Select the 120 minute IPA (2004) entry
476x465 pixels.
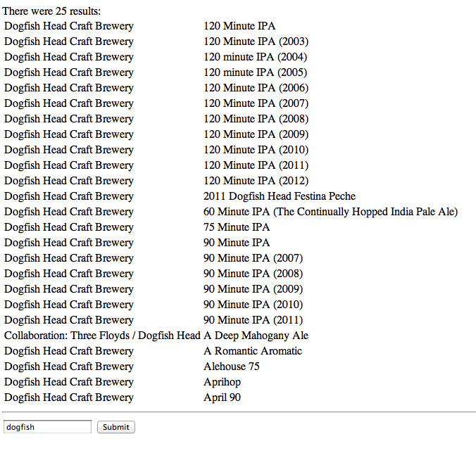[x=256, y=57]
